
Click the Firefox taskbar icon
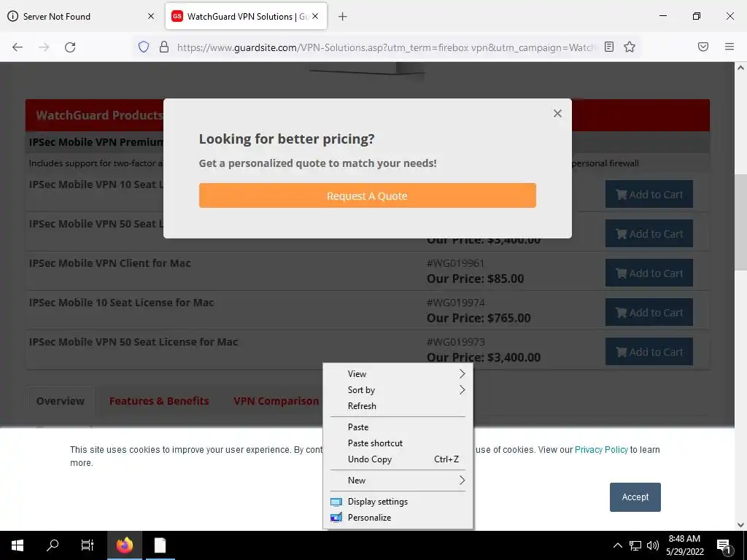(125, 545)
